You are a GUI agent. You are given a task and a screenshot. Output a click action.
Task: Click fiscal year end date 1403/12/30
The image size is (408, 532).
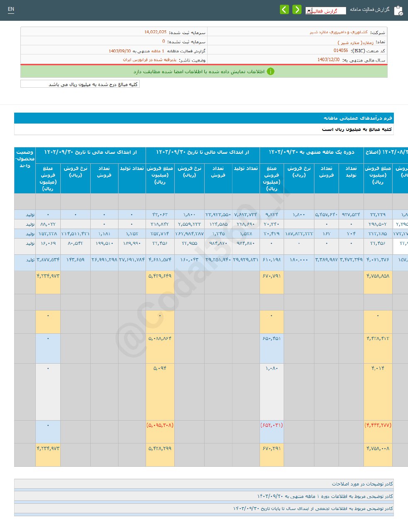point(328,60)
